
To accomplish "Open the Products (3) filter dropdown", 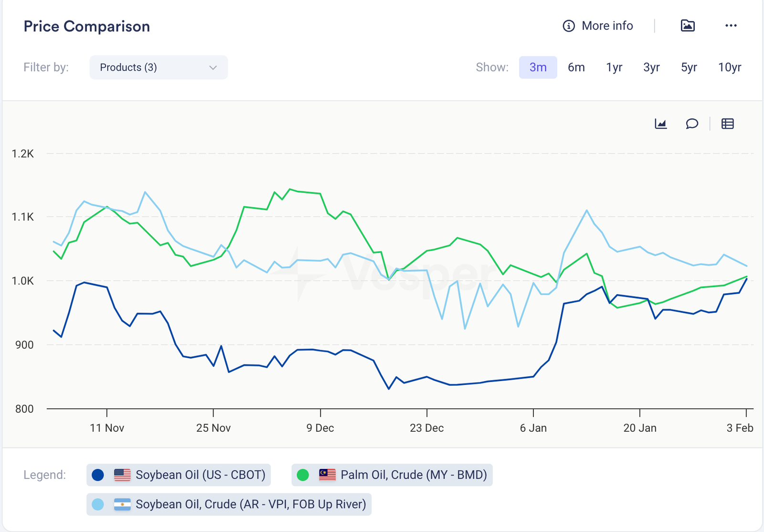I will click(x=158, y=67).
